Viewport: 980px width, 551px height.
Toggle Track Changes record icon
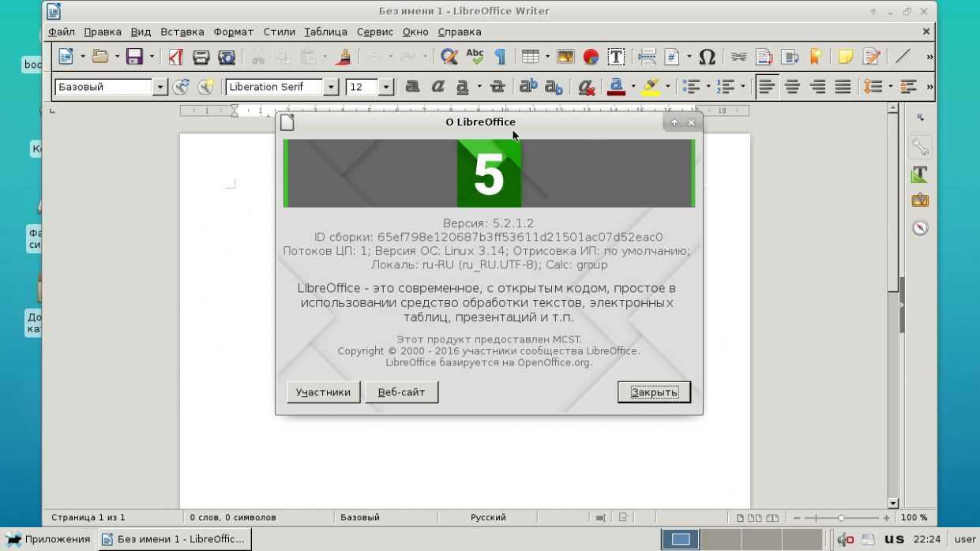tap(871, 57)
